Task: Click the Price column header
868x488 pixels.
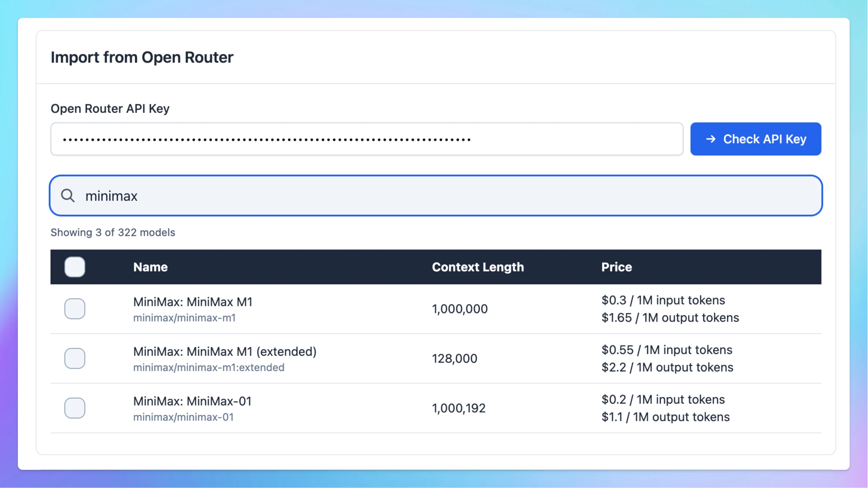Action: (617, 267)
